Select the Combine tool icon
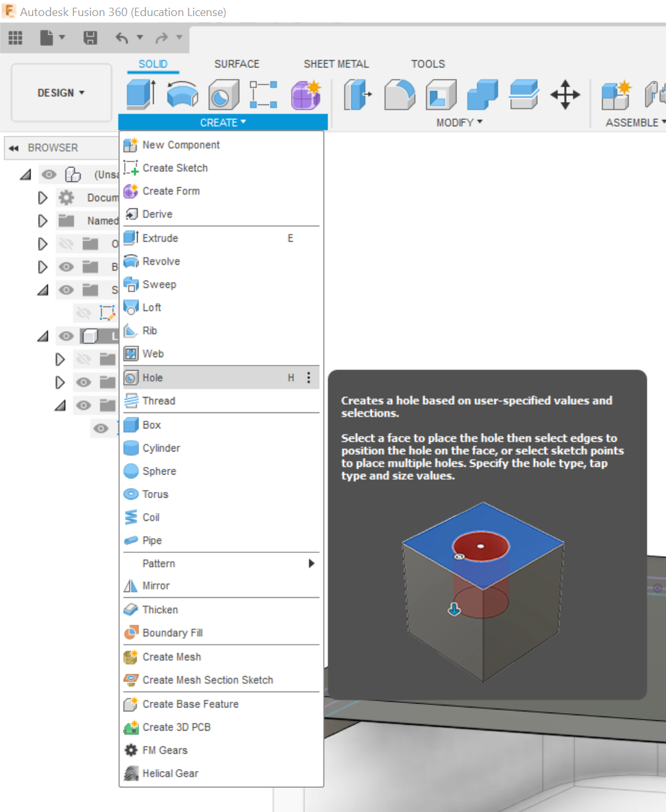 tap(483, 94)
